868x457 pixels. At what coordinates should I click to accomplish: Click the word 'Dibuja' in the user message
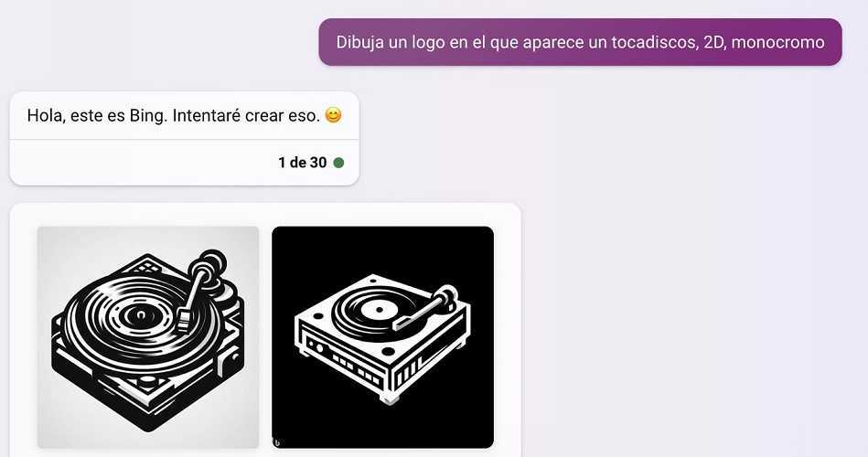pyautogui.click(x=359, y=42)
